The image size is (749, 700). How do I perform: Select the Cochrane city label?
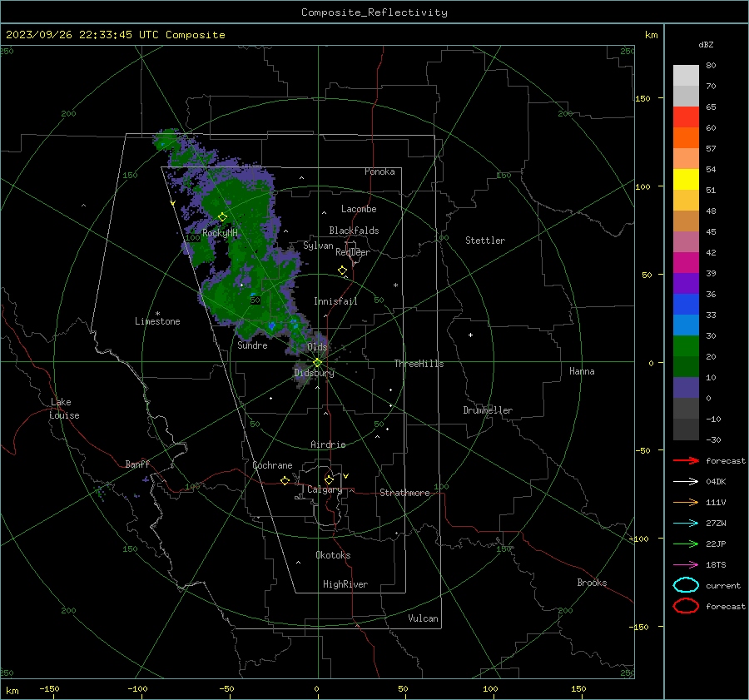click(x=272, y=465)
